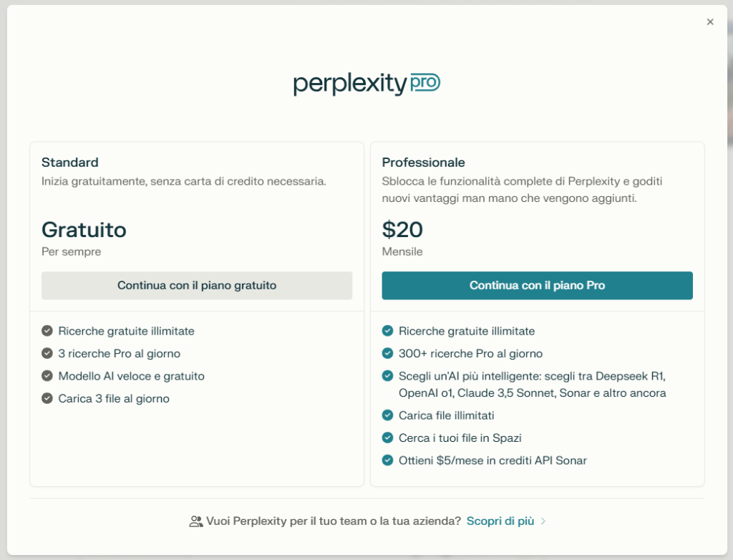Screen dimensions: 733x560
Task: Click checkmark beside 'Cerca i tuoi file in Spazi'
Action: [x=387, y=438]
